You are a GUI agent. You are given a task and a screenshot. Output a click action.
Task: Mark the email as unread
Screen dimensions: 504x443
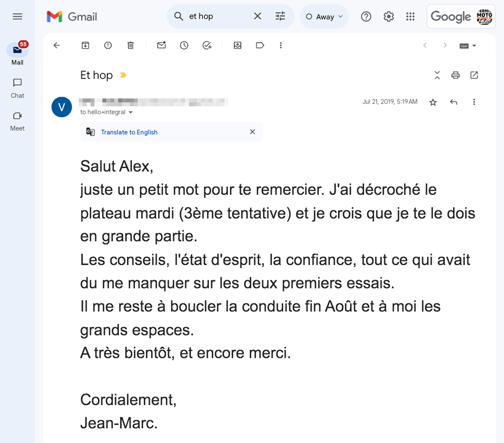[161, 45]
